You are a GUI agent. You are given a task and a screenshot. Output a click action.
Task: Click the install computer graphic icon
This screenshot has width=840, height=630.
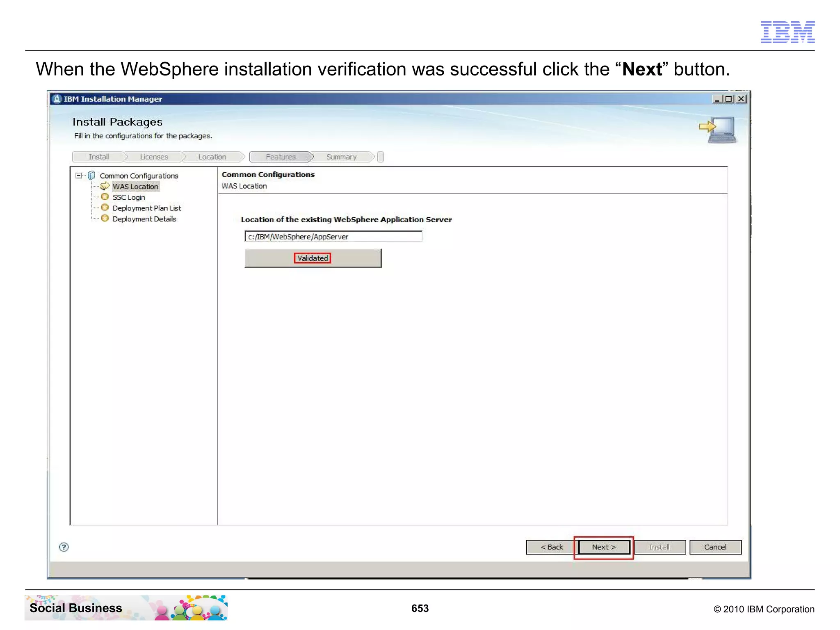point(718,130)
